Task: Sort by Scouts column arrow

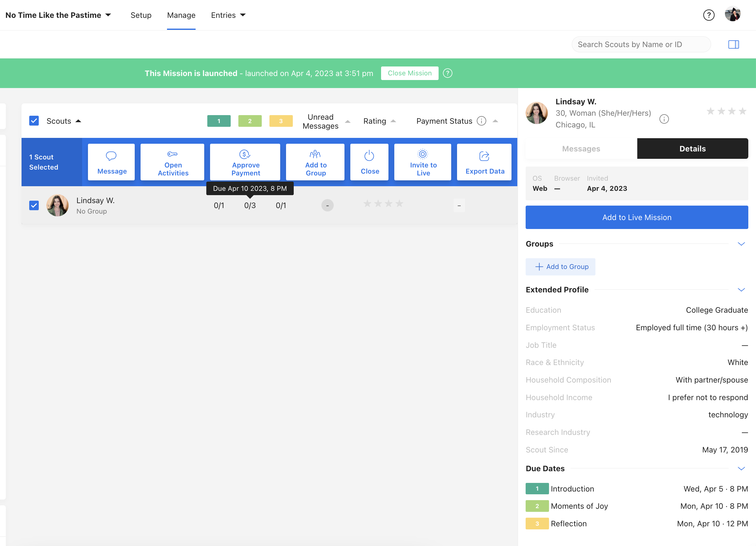Action: [x=78, y=121]
